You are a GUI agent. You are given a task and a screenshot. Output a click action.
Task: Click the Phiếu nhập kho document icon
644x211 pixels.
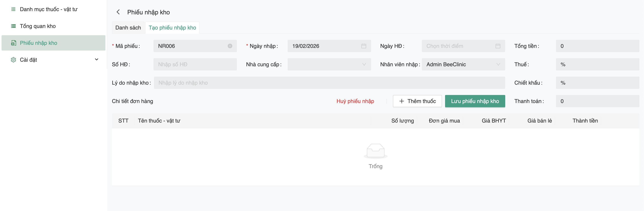coord(13,43)
